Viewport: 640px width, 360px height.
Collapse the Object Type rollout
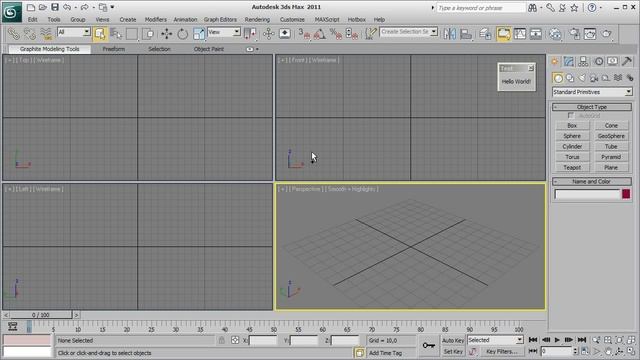592,107
